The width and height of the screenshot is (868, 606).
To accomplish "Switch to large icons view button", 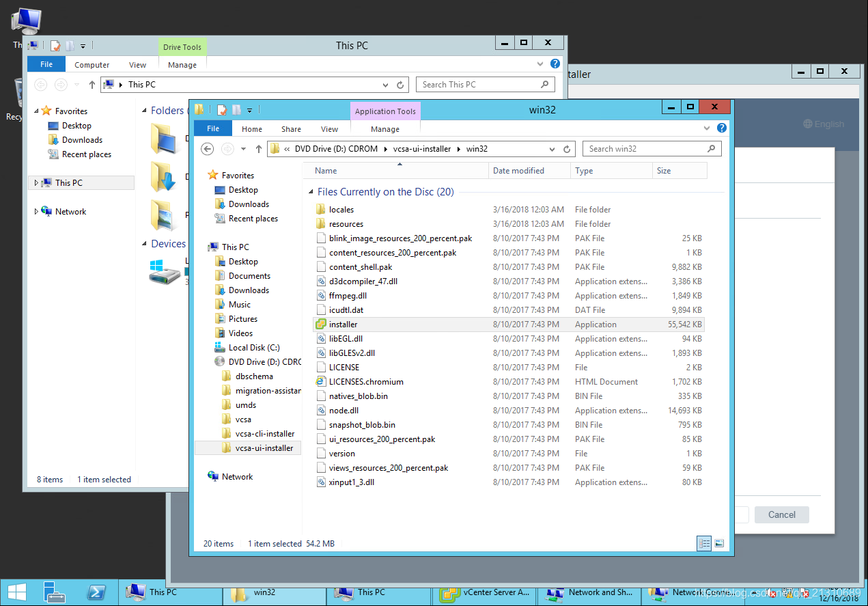I will 718,544.
